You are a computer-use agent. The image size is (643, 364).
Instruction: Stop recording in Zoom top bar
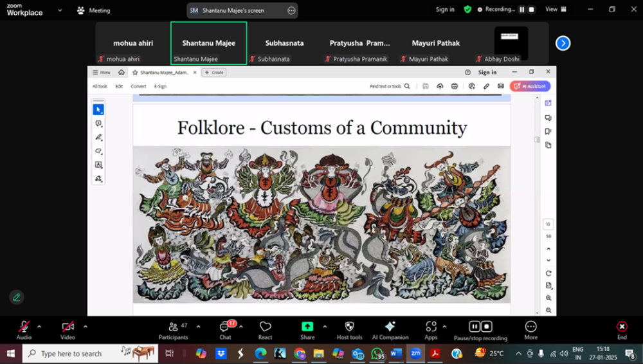(x=532, y=10)
